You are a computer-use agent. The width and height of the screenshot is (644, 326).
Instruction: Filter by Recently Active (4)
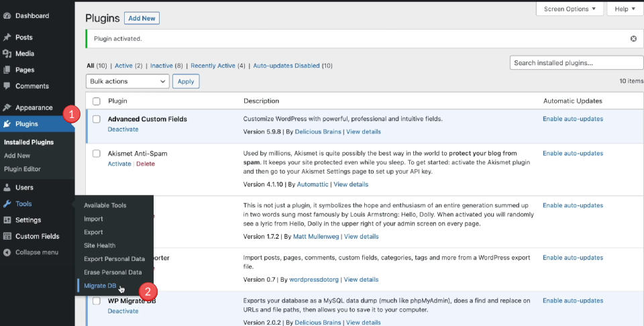(x=217, y=66)
